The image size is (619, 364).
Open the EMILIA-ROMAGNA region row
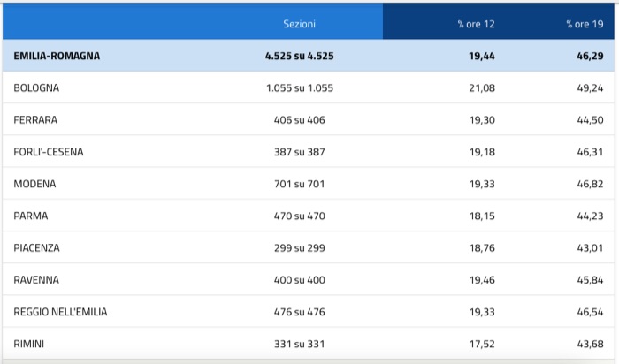57,56
